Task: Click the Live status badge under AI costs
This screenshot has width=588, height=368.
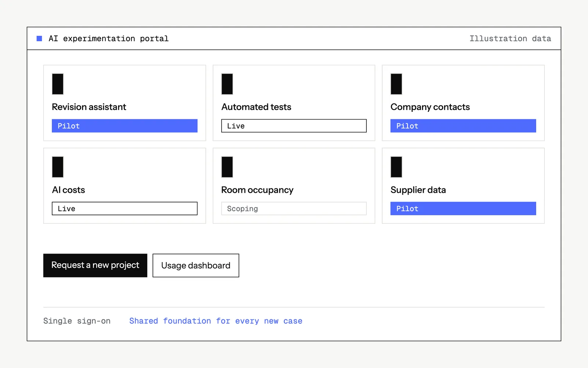Action: (x=125, y=209)
